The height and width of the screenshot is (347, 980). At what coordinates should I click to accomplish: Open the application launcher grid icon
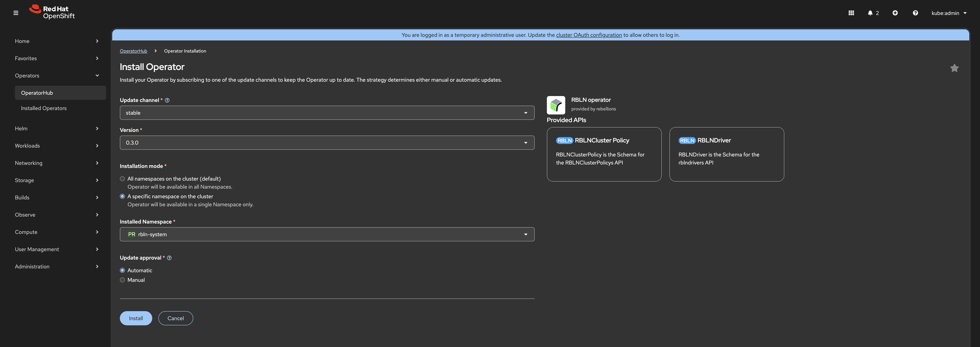pos(851,13)
